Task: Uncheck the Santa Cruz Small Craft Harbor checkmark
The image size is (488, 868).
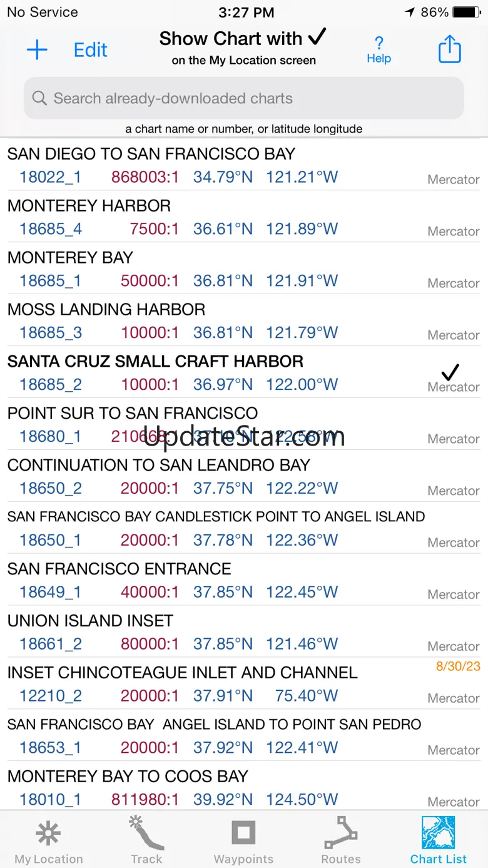Action: [450, 372]
